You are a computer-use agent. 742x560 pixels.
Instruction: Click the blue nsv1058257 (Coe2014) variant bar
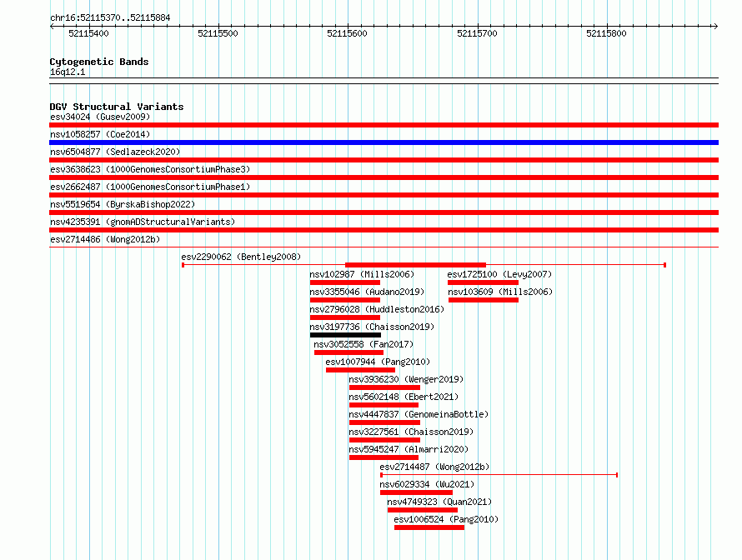point(384,142)
